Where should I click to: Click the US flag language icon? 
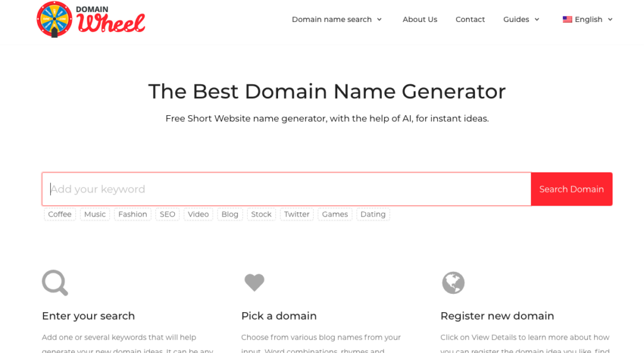click(x=567, y=20)
